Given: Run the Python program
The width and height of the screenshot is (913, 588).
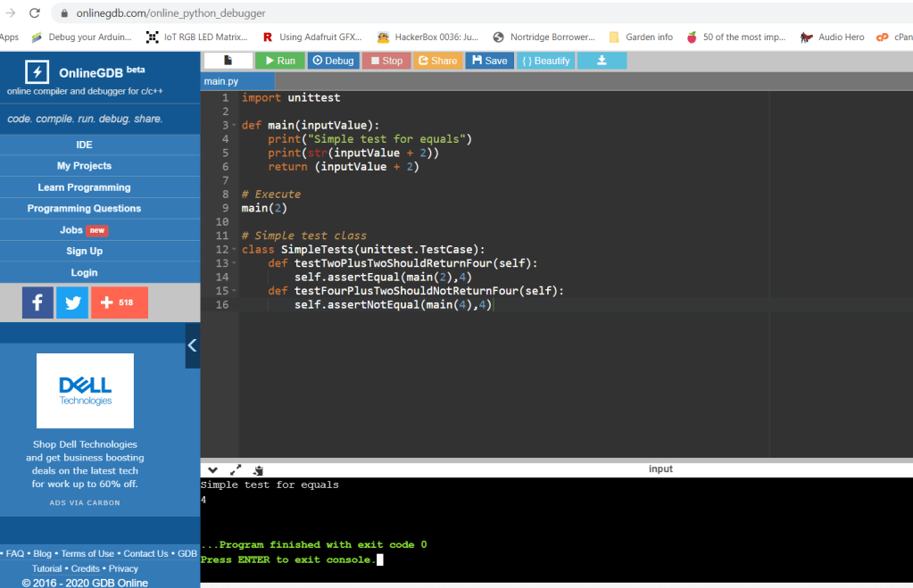Looking at the screenshot, I should click(279, 61).
